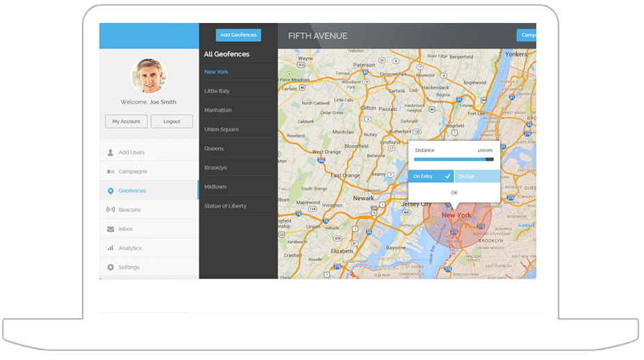Open the Add Users menu item
This screenshot has height=360, width=644.
[x=149, y=152]
